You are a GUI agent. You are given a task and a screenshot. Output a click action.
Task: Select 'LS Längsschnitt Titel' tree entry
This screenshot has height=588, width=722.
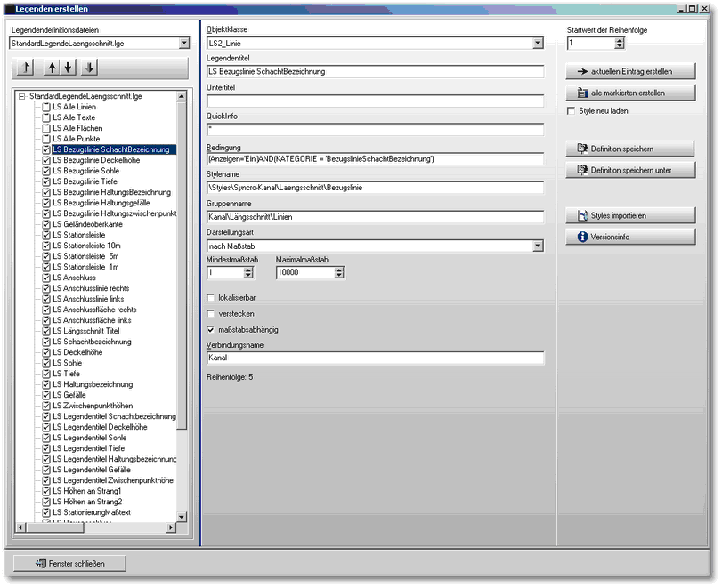pyautogui.click(x=86, y=331)
